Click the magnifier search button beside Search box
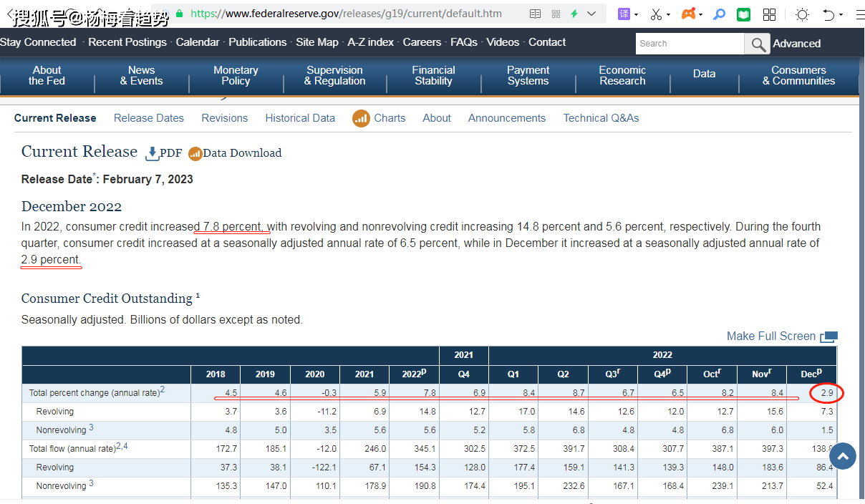The width and height of the screenshot is (865, 504). (x=757, y=44)
